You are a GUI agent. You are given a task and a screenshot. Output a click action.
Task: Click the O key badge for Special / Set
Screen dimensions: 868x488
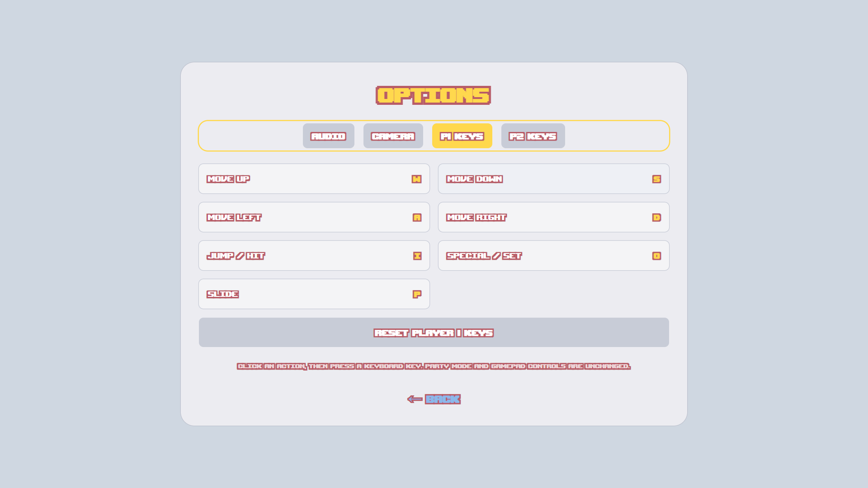[x=656, y=256]
